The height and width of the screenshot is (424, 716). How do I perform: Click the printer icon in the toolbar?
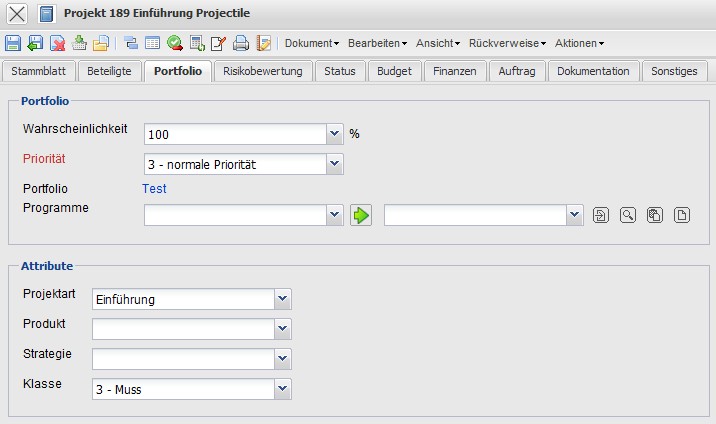pos(240,43)
